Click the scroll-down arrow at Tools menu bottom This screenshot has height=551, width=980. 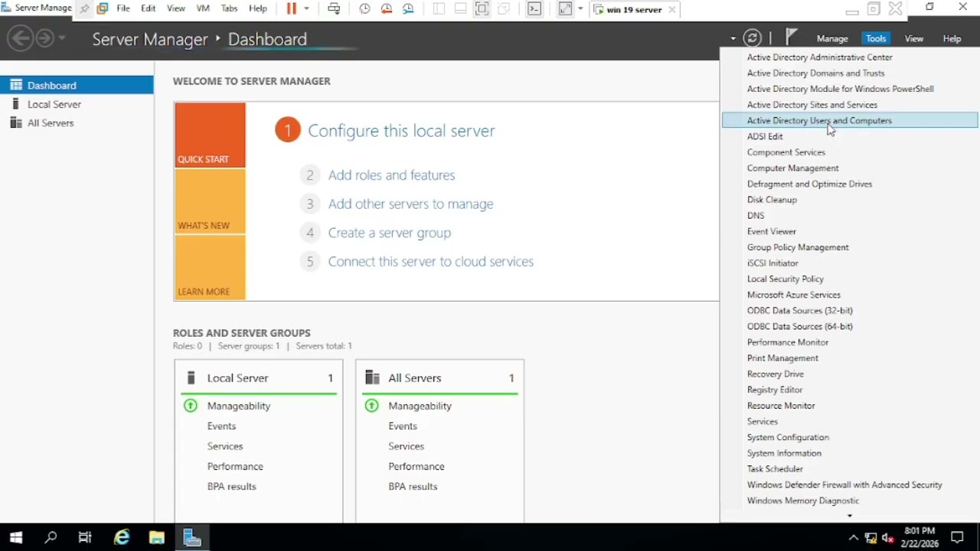(850, 516)
